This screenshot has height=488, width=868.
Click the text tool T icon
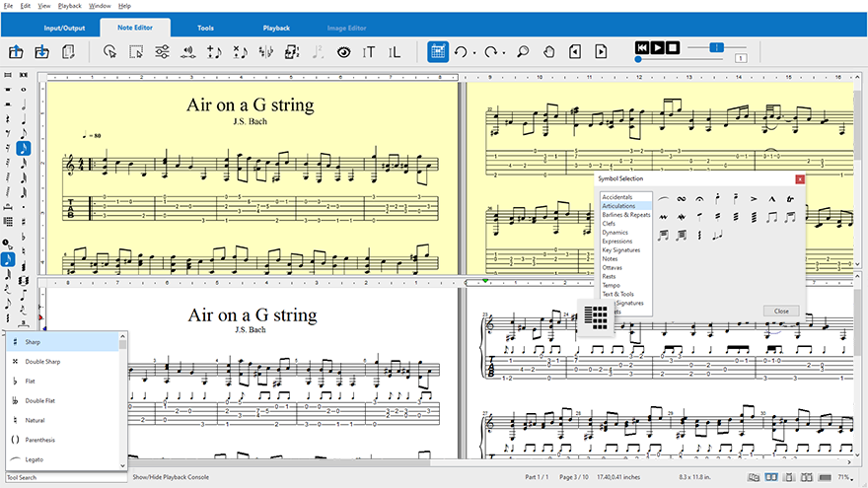(369, 52)
